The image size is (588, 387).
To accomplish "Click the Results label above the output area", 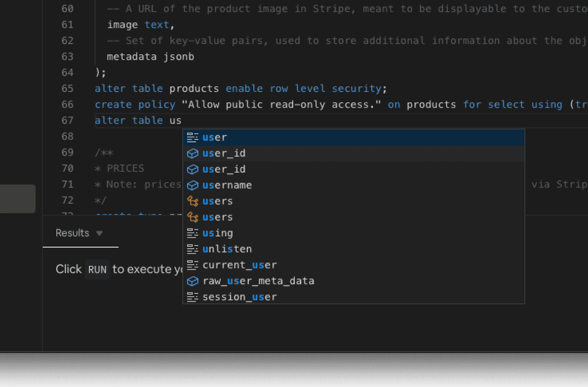I will (x=72, y=233).
